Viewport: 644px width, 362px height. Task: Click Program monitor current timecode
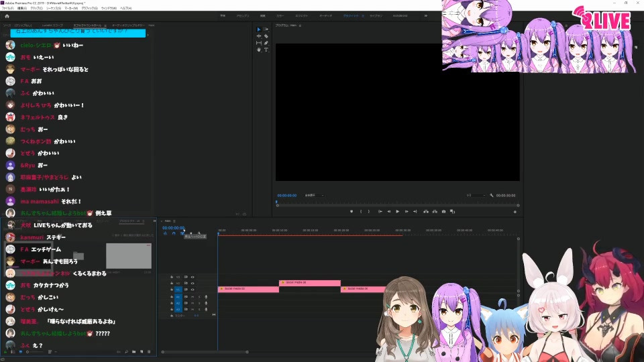point(286,195)
